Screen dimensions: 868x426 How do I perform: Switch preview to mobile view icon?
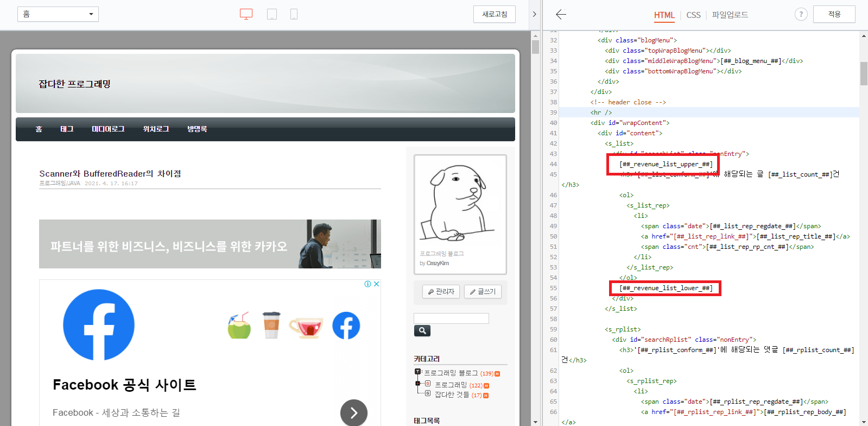click(x=294, y=14)
